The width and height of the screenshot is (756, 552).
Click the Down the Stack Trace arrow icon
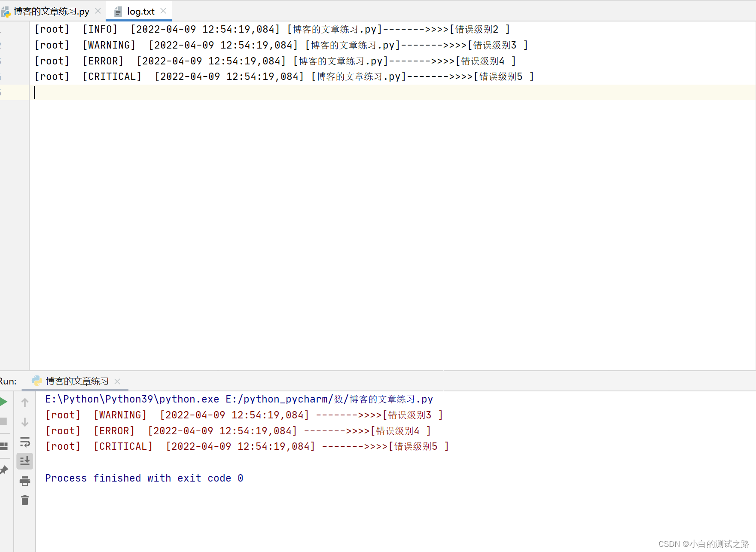(24, 422)
